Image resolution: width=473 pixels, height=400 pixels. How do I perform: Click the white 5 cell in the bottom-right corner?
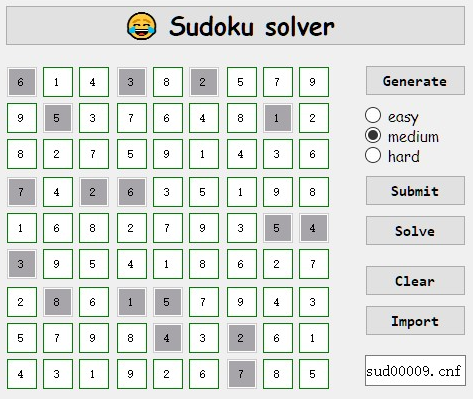point(314,374)
